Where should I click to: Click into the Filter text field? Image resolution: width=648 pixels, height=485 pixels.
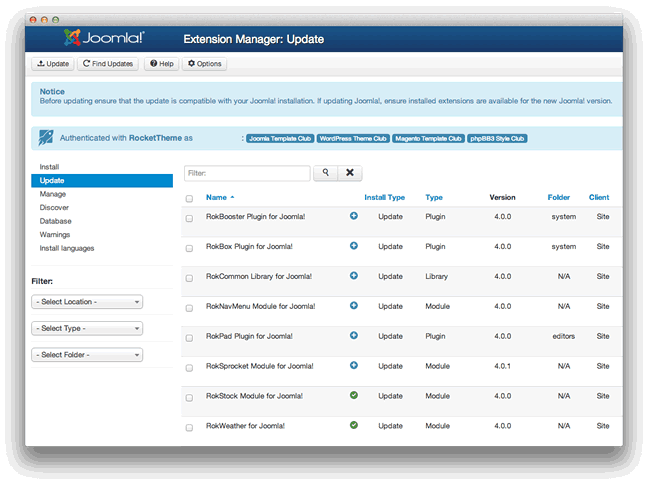(x=247, y=173)
